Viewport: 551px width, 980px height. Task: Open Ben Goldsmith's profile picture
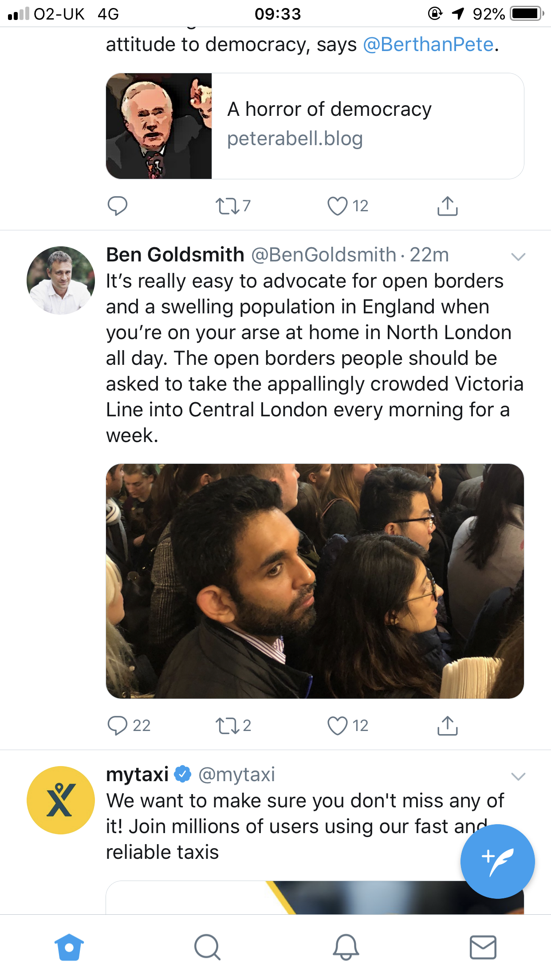coord(61,281)
